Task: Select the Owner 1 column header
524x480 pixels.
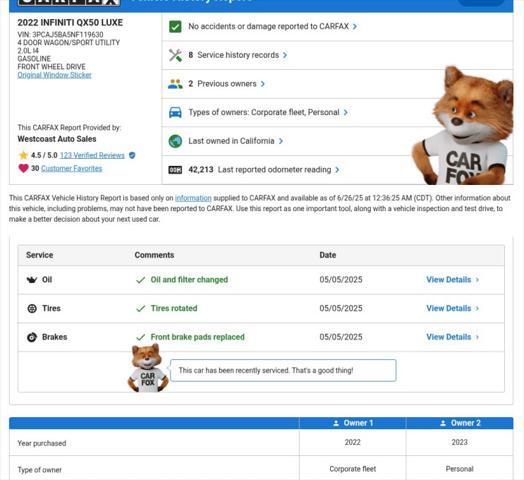Action: pos(353,423)
